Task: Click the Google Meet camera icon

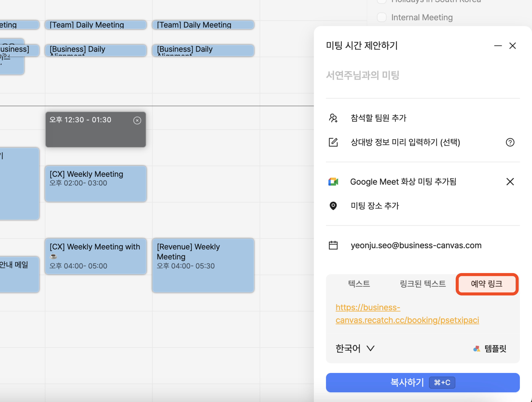Action: (333, 182)
